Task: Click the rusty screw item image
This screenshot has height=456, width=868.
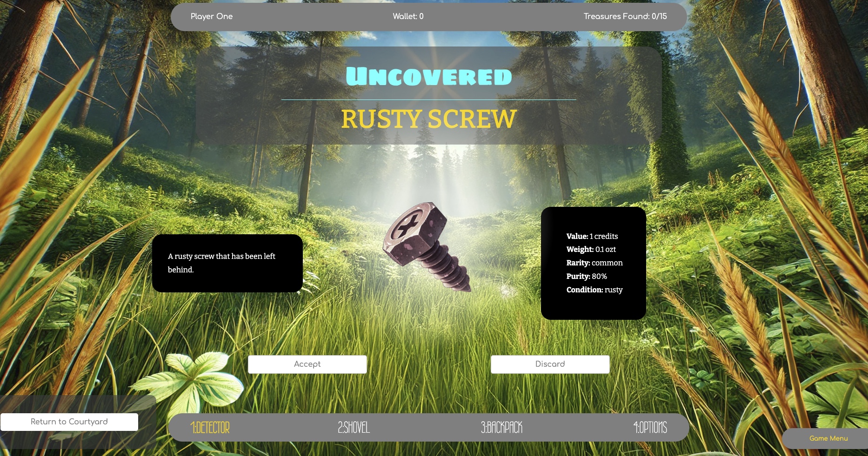Action: 427,247
